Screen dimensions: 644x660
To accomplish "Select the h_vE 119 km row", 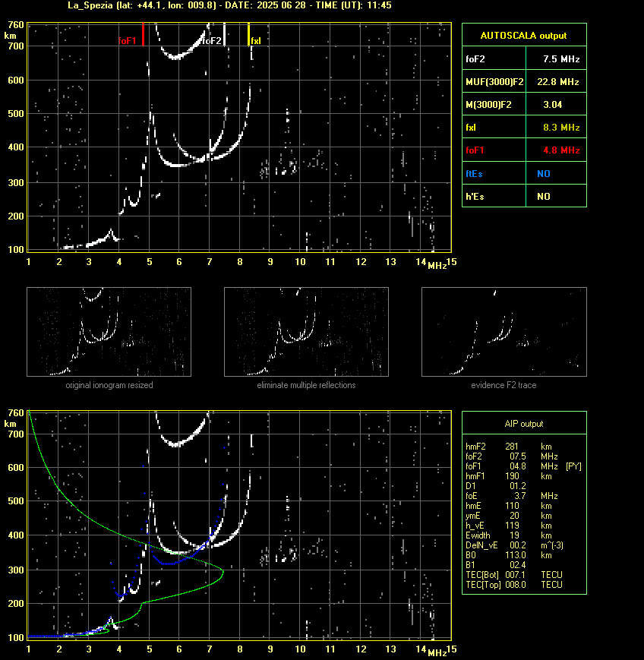I will (509, 526).
